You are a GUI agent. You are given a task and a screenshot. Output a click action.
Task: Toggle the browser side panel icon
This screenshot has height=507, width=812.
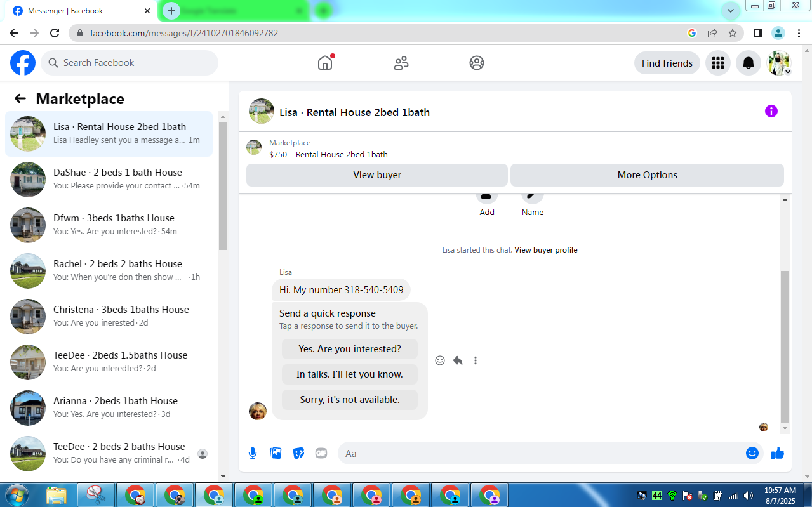[x=758, y=33]
